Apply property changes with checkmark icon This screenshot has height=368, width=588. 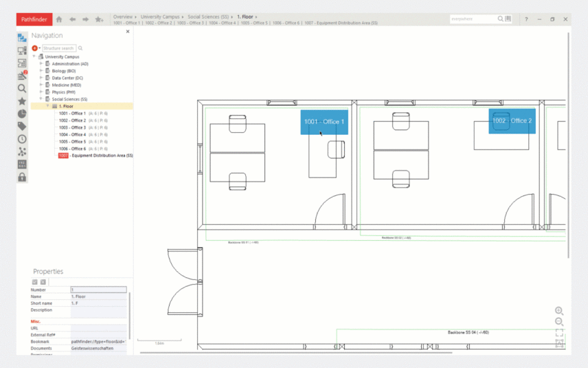point(35,282)
